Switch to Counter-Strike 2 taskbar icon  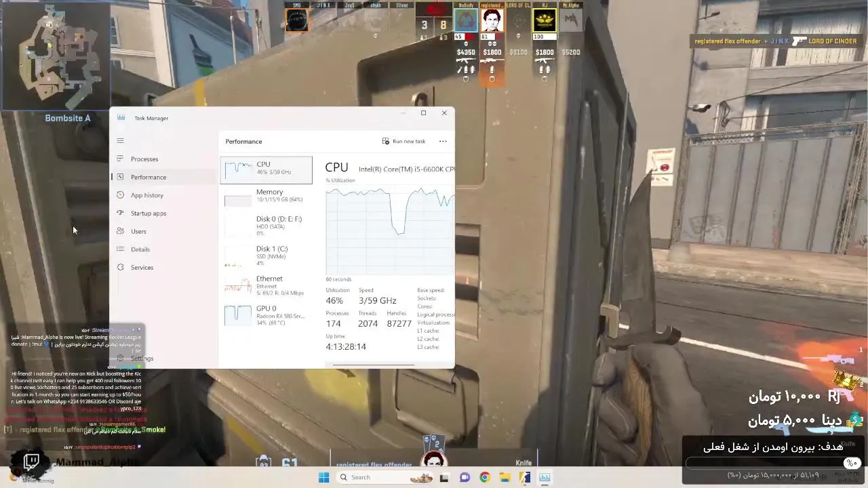(x=525, y=477)
